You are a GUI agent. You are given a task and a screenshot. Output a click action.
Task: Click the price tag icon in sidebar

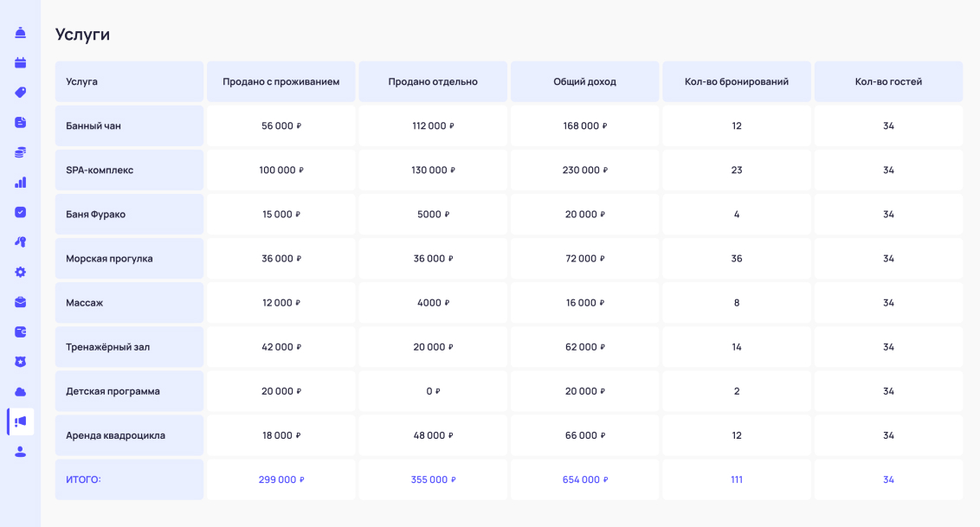20,93
